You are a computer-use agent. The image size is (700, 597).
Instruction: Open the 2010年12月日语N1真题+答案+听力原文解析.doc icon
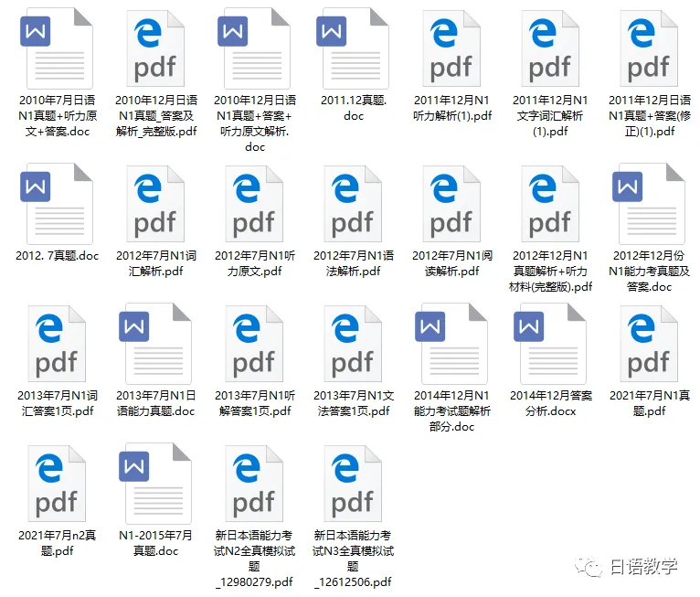coord(254,48)
